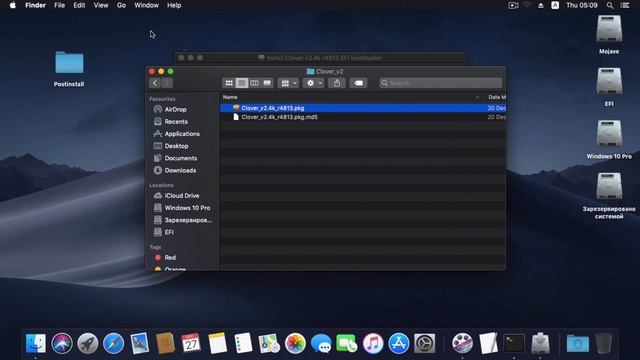Open the Apple menu
Image resolution: width=640 pixels, height=360 pixels.
point(13,5)
